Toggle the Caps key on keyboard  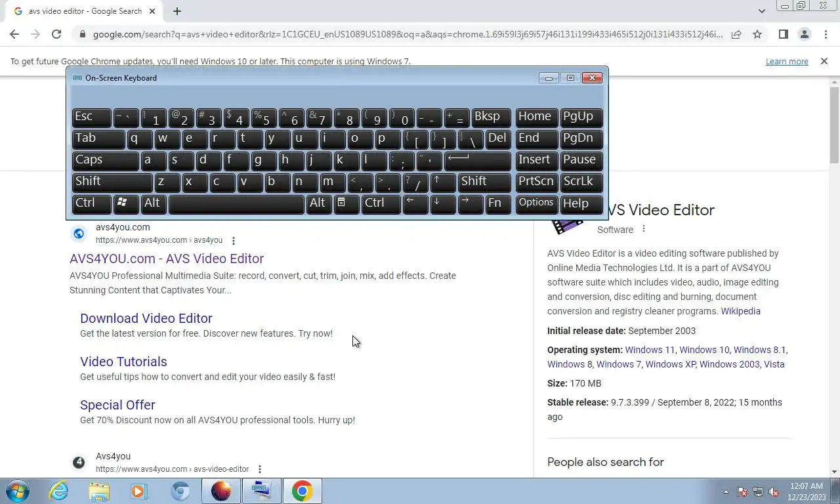click(105, 160)
